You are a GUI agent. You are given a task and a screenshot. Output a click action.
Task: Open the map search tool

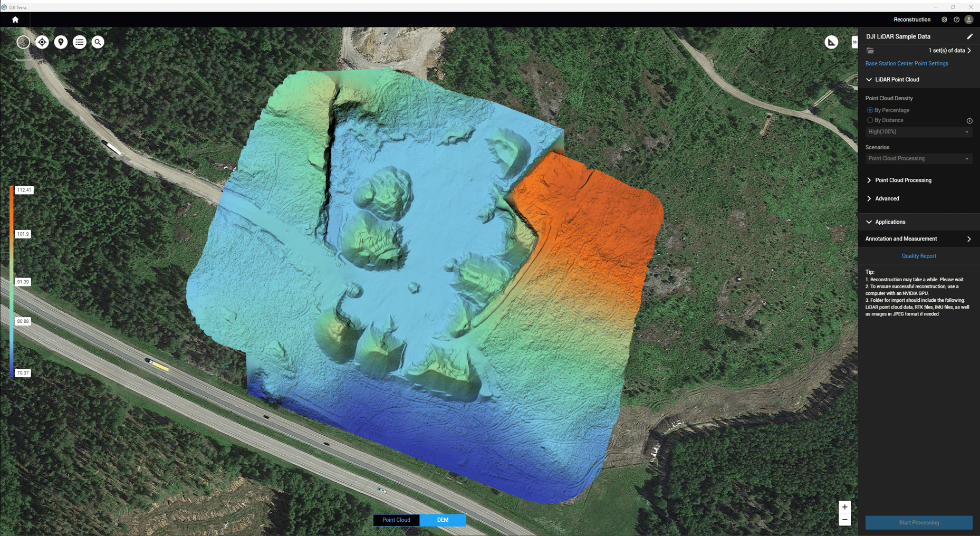coord(98,42)
